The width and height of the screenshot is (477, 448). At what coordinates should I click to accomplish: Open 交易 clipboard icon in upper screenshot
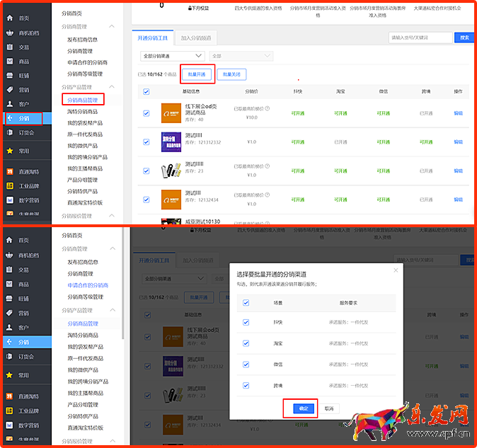tap(10, 47)
